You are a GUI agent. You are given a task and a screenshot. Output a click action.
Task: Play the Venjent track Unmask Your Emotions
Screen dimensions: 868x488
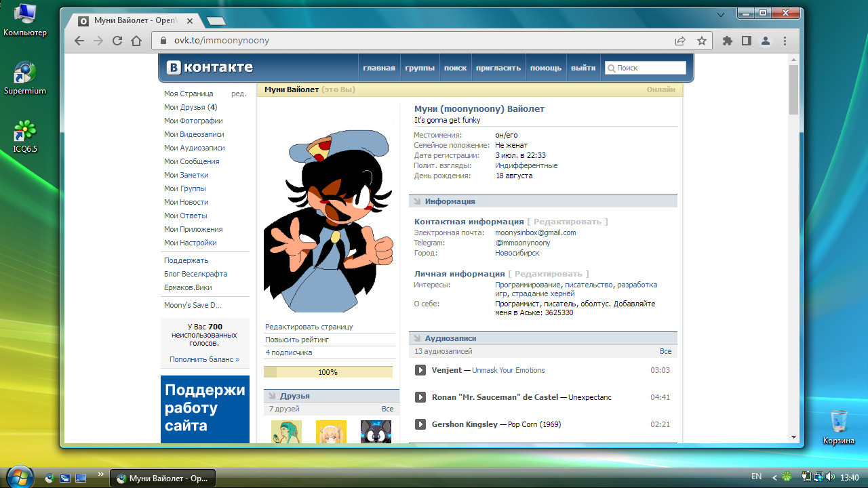(x=420, y=370)
